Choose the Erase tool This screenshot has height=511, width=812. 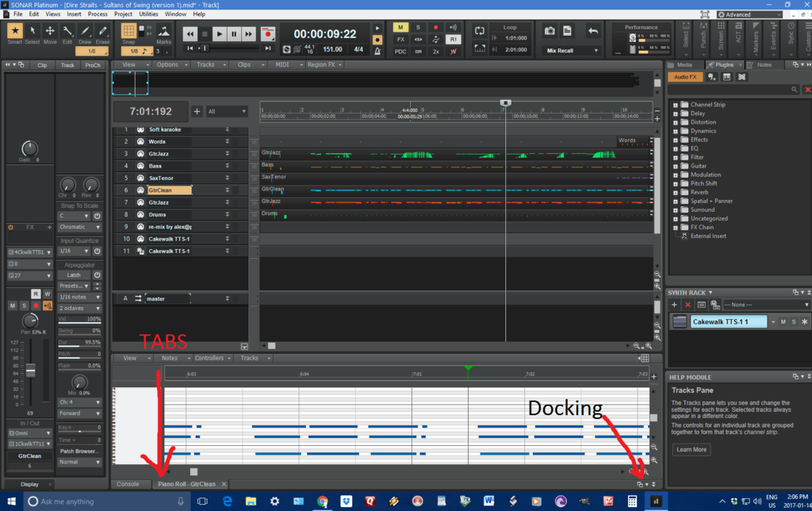tap(102, 32)
